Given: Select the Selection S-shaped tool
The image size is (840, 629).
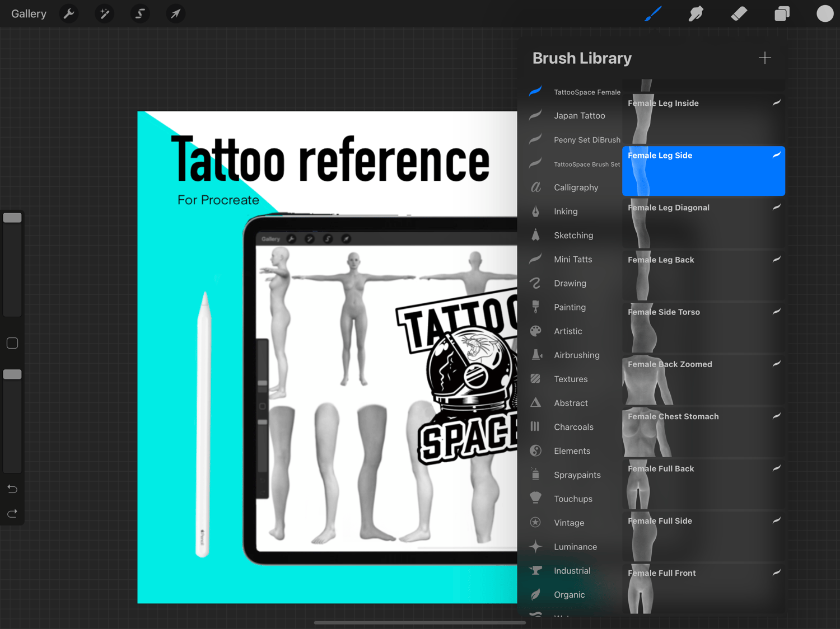Looking at the screenshot, I should coord(140,13).
